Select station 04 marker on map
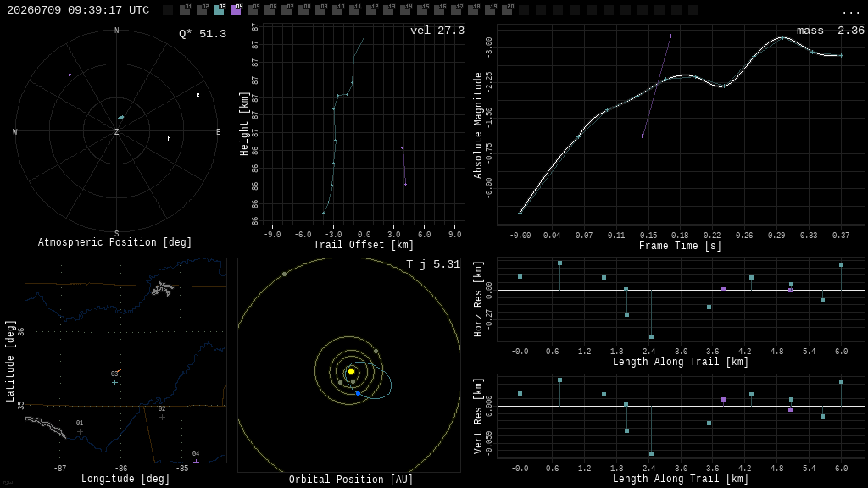The width and height of the screenshot is (868, 488). coord(196,460)
